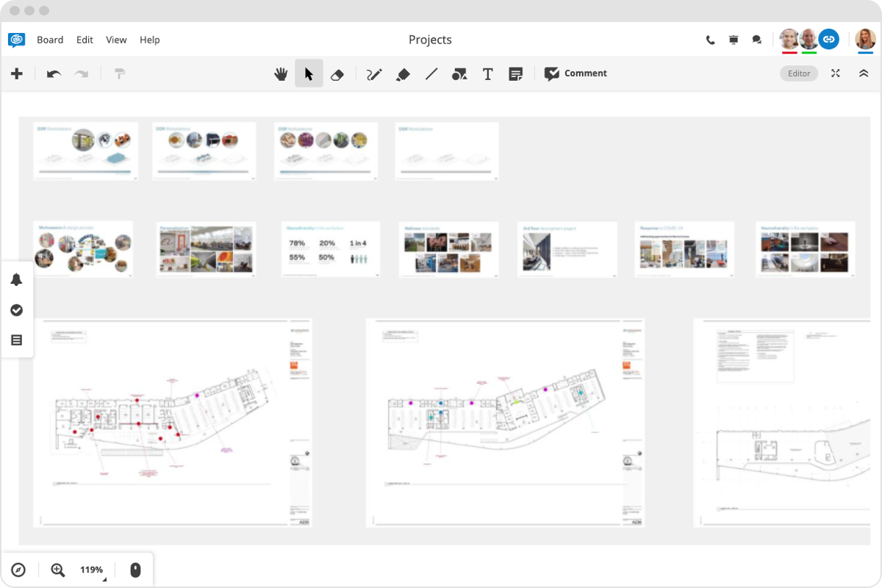Select the Personalisation slide thumbnail
The width and height of the screenshot is (882, 588).
click(206, 249)
